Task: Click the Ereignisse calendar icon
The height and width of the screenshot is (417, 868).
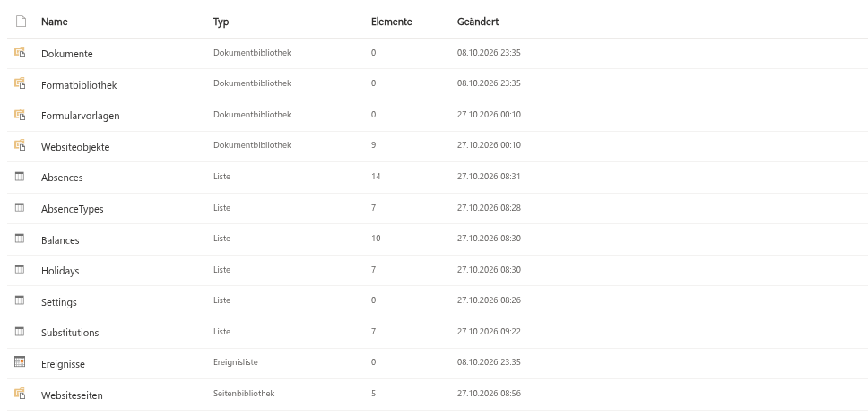Action: click(20, 362)
